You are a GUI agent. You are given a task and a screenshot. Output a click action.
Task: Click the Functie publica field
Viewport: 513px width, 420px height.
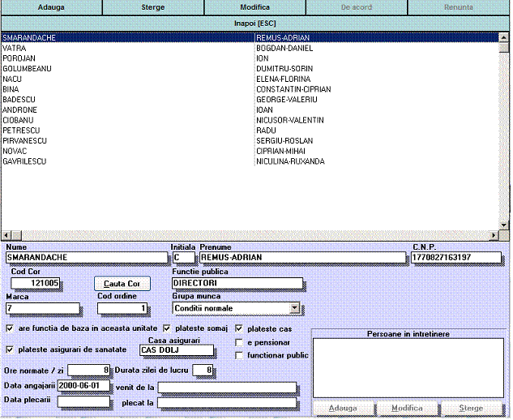tap(237, 283)
